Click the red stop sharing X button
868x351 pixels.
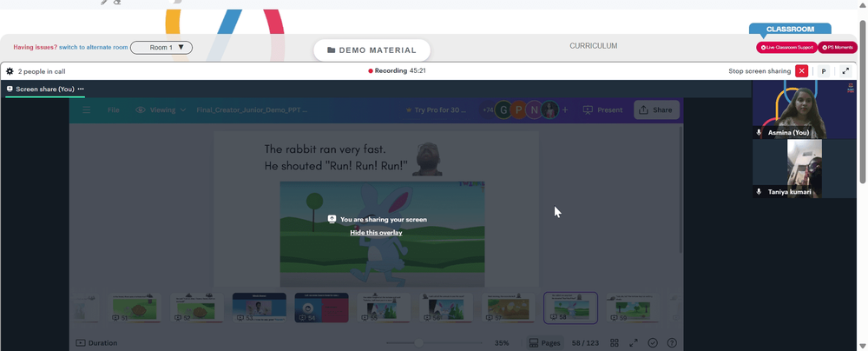point(801,71)
